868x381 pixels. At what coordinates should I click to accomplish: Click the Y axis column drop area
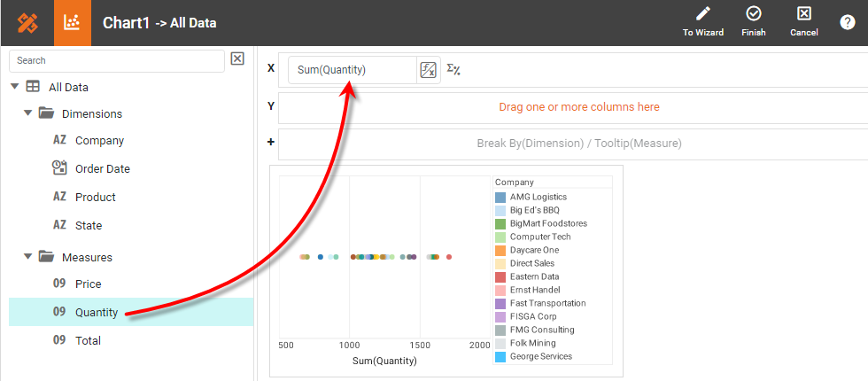coord(578,107)
